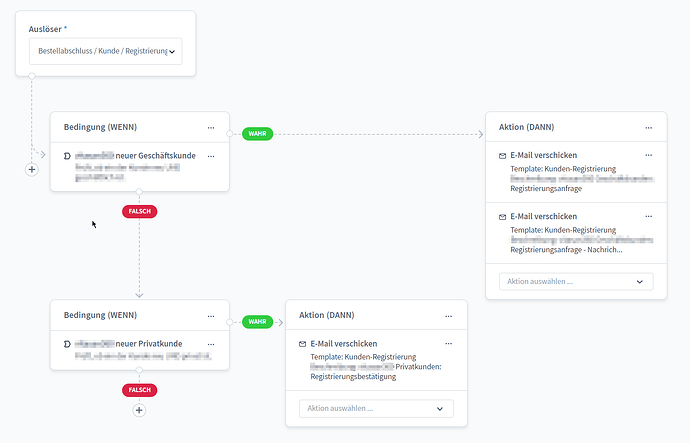Open options menu for neuer Privatkunde rule

click(x=211, y=344)
